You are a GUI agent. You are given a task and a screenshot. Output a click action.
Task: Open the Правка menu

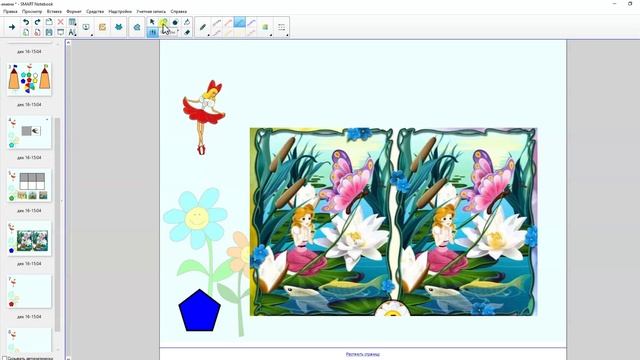10,11
